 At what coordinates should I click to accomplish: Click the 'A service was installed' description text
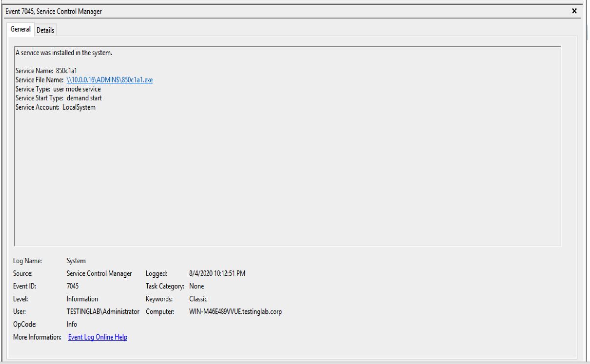coord(64,53)
